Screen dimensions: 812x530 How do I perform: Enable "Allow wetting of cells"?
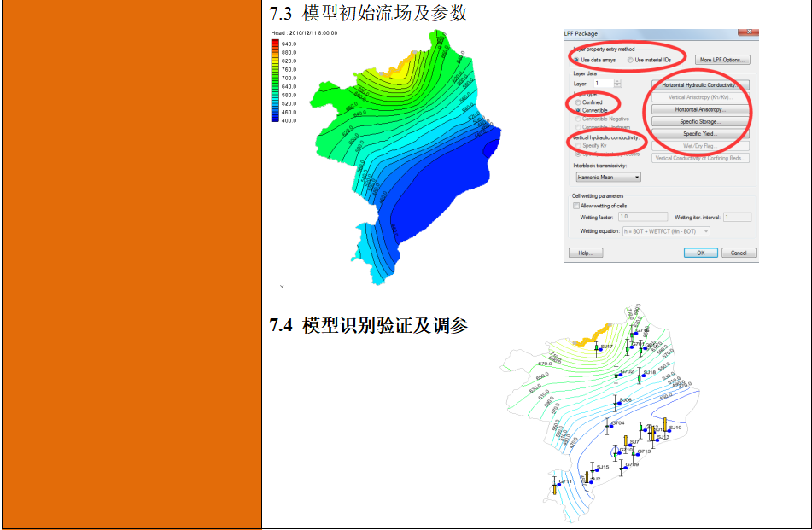point(575,205)
